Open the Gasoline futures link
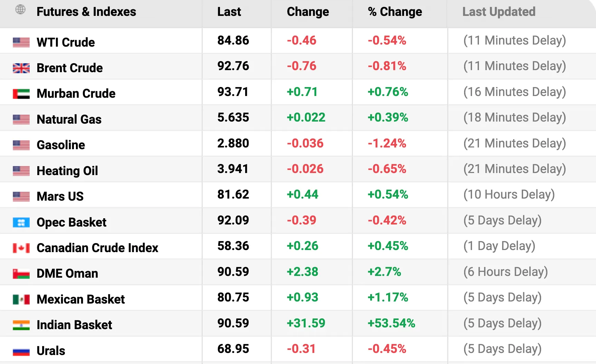Viewport: 596px width, 364px height. tap(61, 145)
